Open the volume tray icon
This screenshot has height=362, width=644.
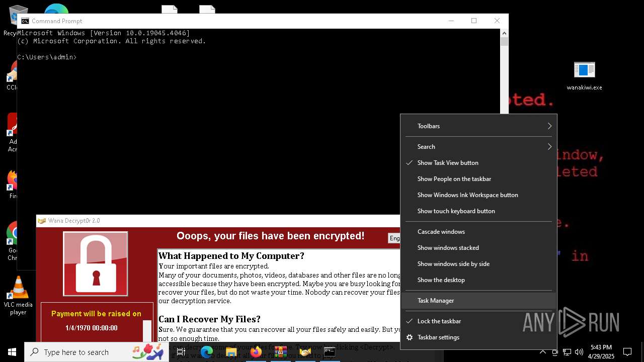579,352
